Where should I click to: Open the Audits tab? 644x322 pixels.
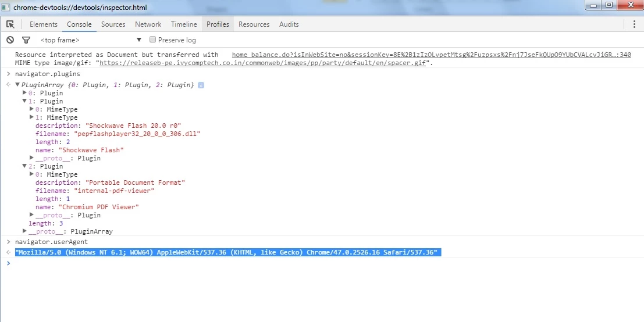click(289, 24)
